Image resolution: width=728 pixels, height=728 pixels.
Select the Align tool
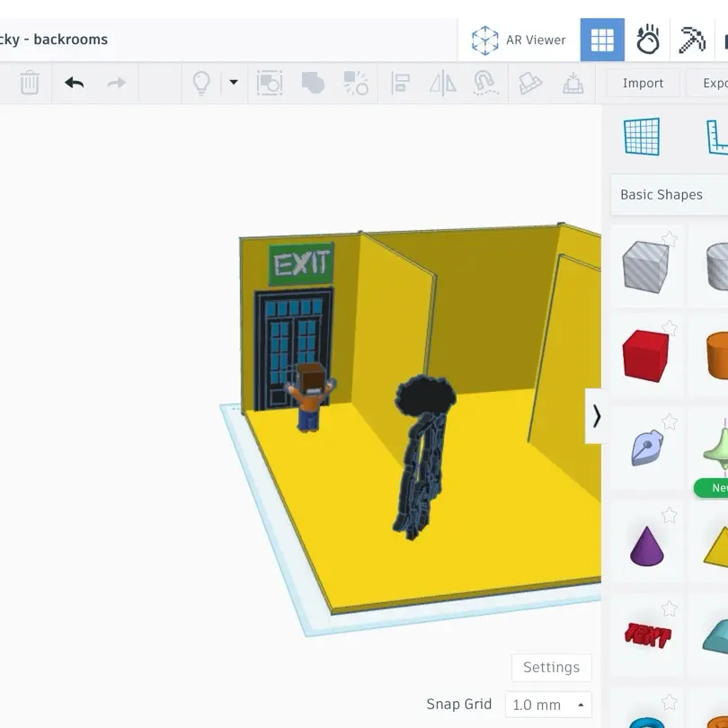click(x=400, y=83)
